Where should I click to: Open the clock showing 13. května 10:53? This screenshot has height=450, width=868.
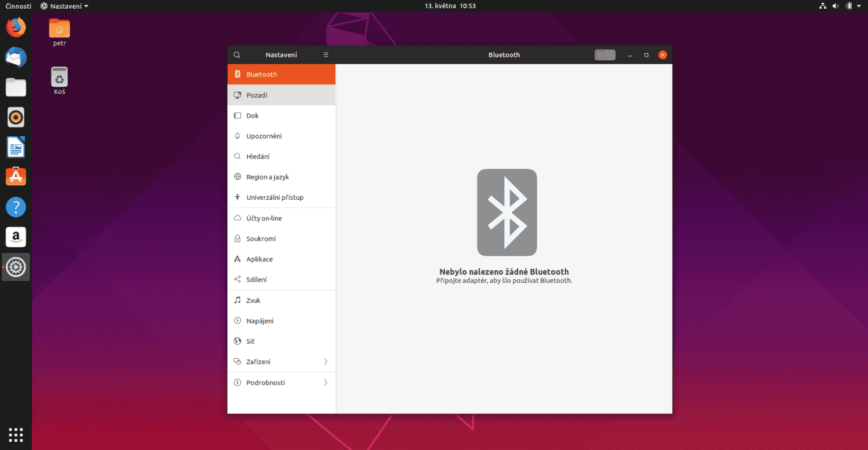tap(450, 6)
